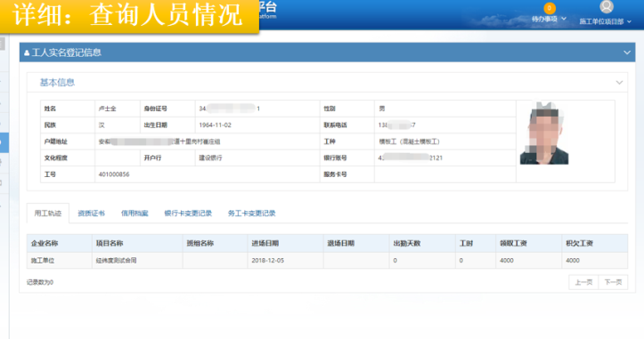Collapse the 基本信息 section chevron
Viewport: 644px width, 339px height.
[x=619, y=83]
